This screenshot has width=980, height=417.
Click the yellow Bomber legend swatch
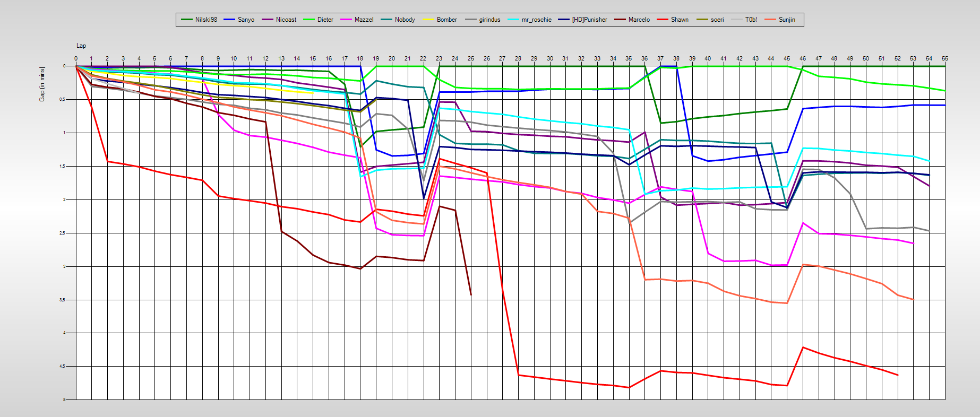(x=428, y=20)
